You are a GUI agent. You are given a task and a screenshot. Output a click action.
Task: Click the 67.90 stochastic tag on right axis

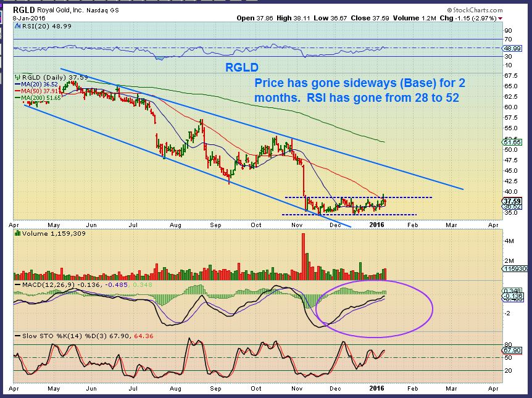(x=512, y=350)
